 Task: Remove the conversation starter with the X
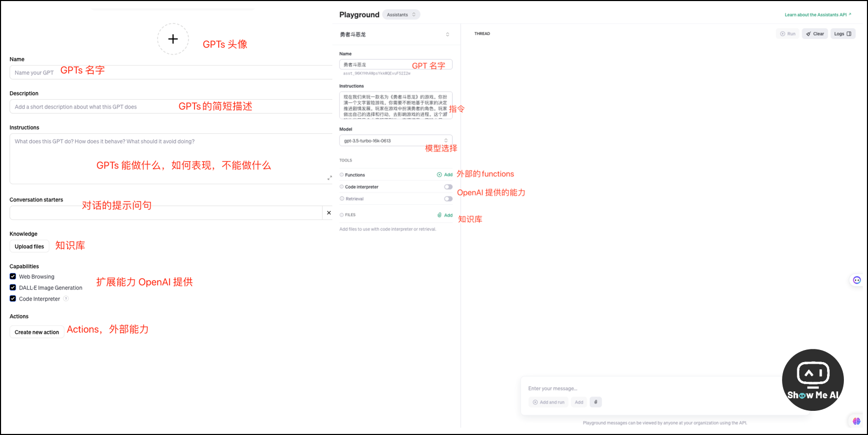click(x=329, y=213)
